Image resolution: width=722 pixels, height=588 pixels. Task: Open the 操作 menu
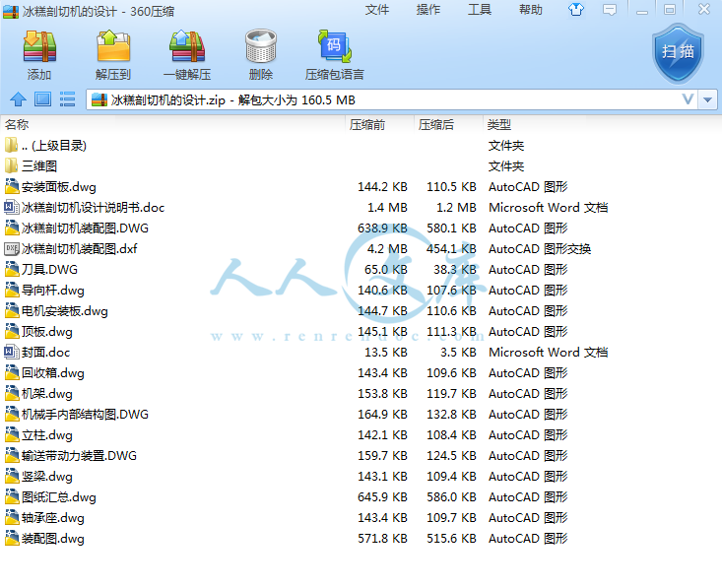tap(428, 10)
